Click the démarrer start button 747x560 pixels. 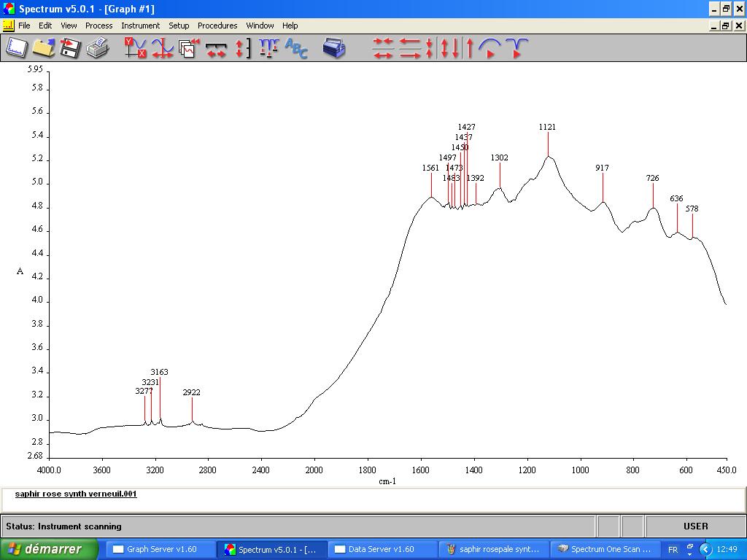click(49, 549)
